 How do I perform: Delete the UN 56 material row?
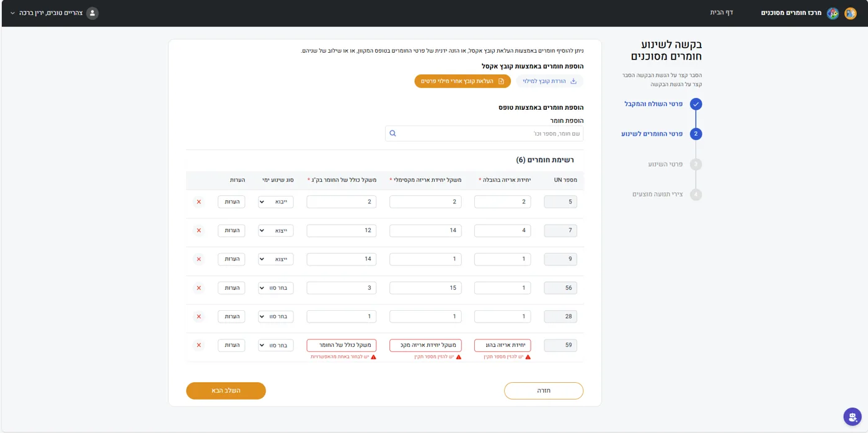pos(198,288)
